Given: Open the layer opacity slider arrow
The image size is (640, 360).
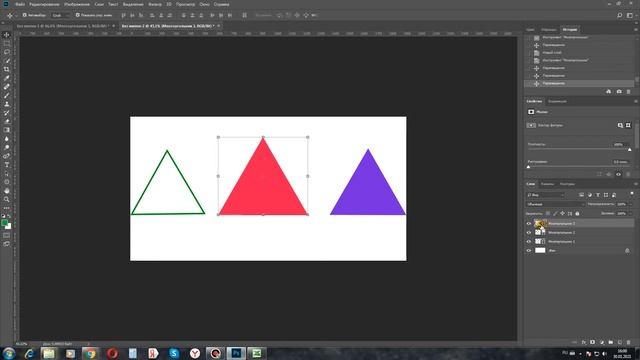Looking at the screenshot, I should [x=631, y=204].
